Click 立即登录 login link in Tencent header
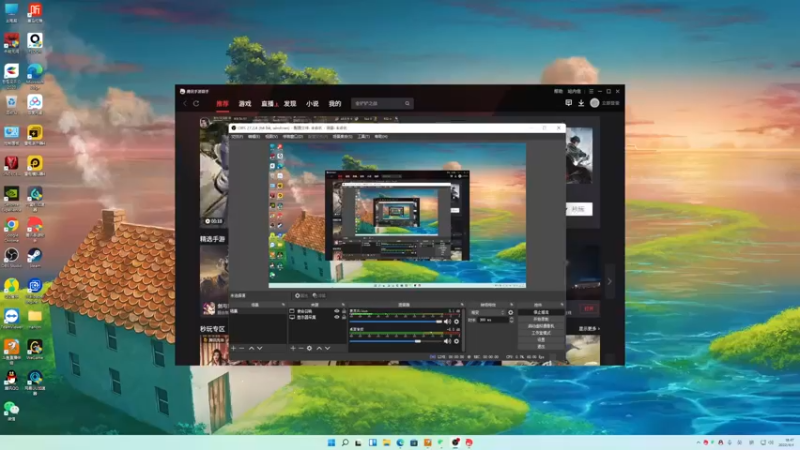This screenshot has height=450, width=800. [x=611, y=103]
